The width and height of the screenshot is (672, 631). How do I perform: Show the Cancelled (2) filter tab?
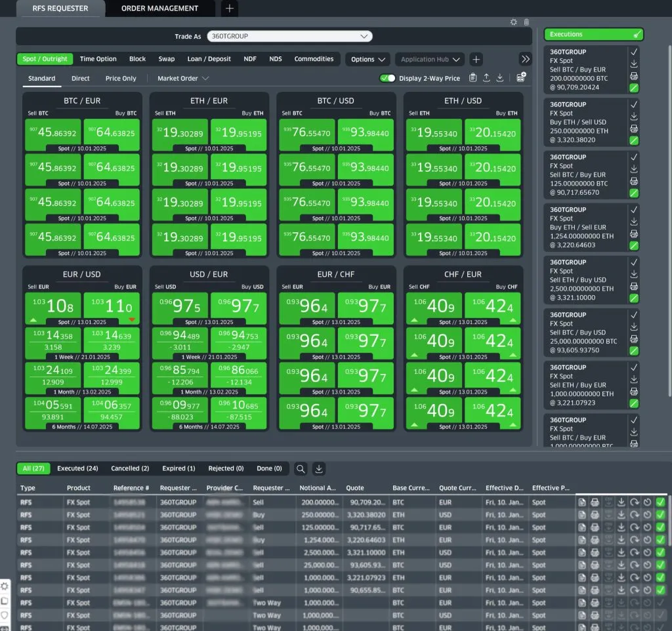point(130,468)
